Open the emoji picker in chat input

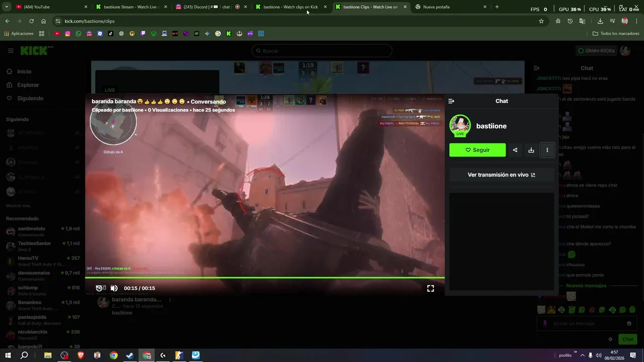point(629,323)
